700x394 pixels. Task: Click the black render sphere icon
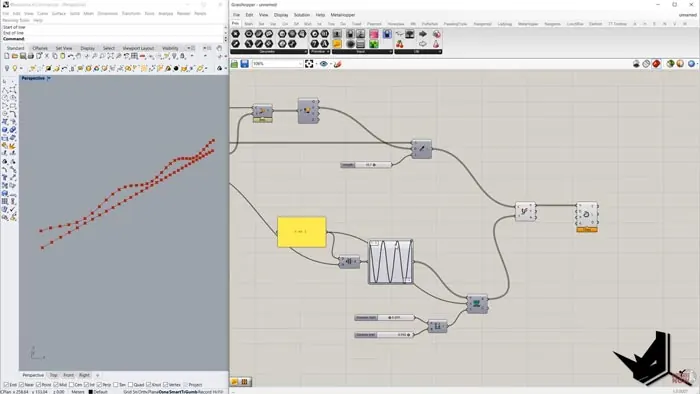tap(176, 68)
